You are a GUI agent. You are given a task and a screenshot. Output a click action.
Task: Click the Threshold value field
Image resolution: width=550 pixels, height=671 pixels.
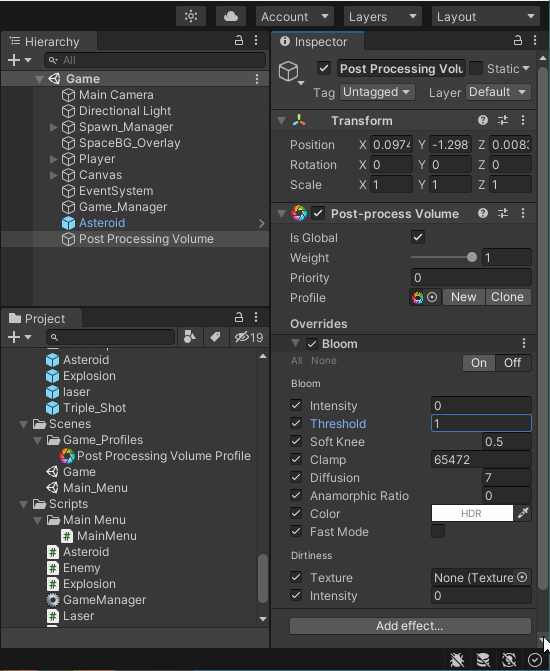click(x=481, y=423)
